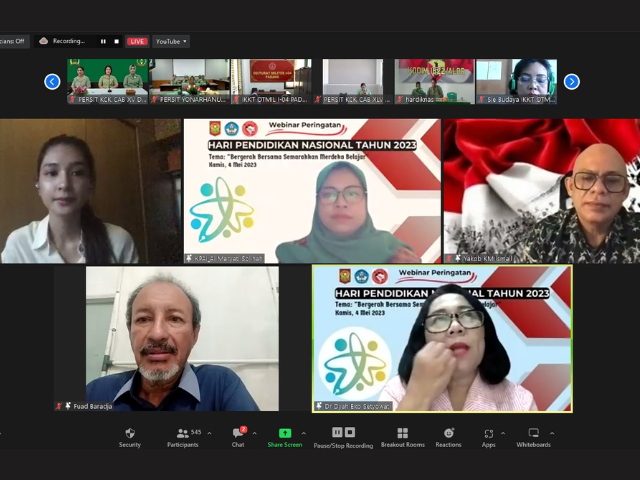
Task: Open Breakout Rooms
Action: (x=402, y=437)
